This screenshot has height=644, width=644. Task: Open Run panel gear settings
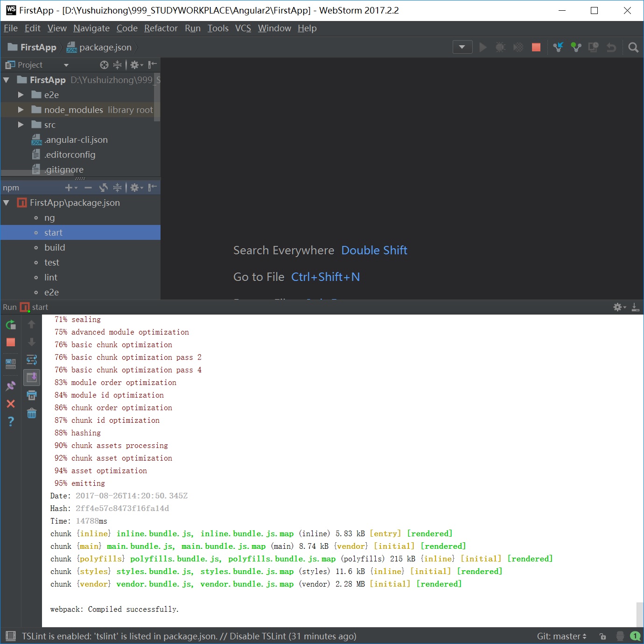pyautogui.click(x=620, y=307)
